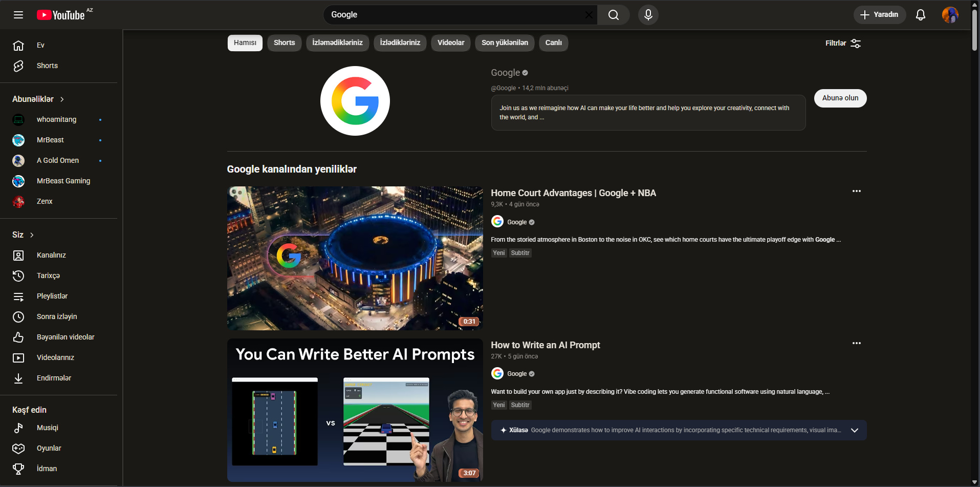980x487 pixels.
Task: Open more options for Home Court Advantages
Action: [x=857, y=191]
